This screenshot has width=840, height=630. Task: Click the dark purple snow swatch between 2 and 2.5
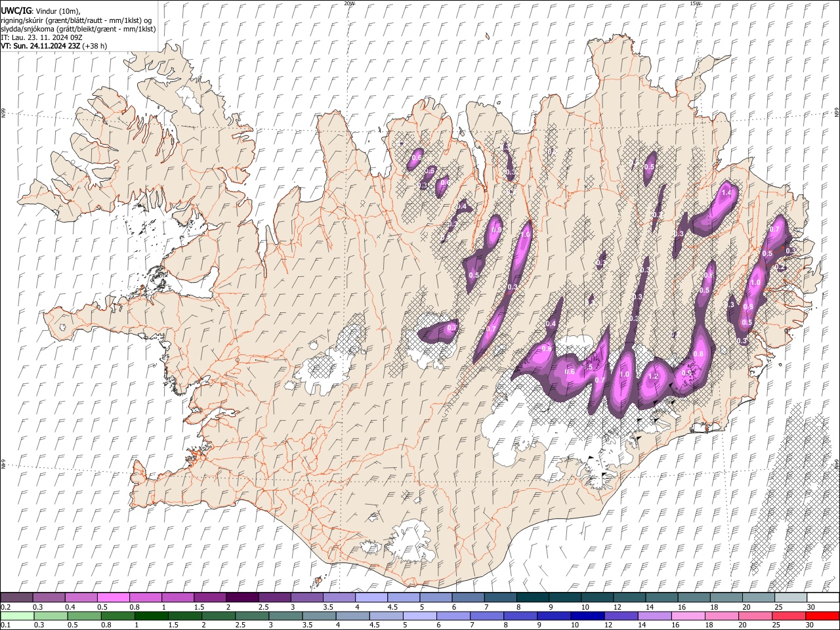tap(242, 598)
